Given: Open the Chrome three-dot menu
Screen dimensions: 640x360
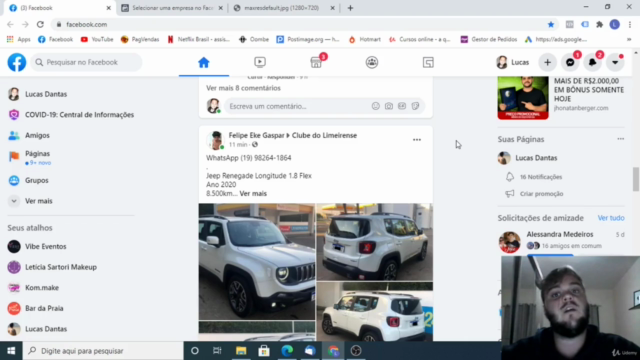Looking at the screenshot, I should tap(631, 24).
